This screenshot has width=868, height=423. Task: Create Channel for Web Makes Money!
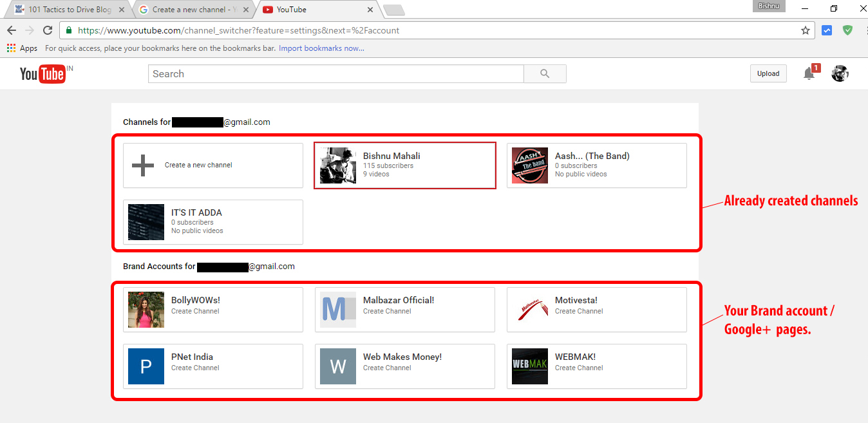387,368
